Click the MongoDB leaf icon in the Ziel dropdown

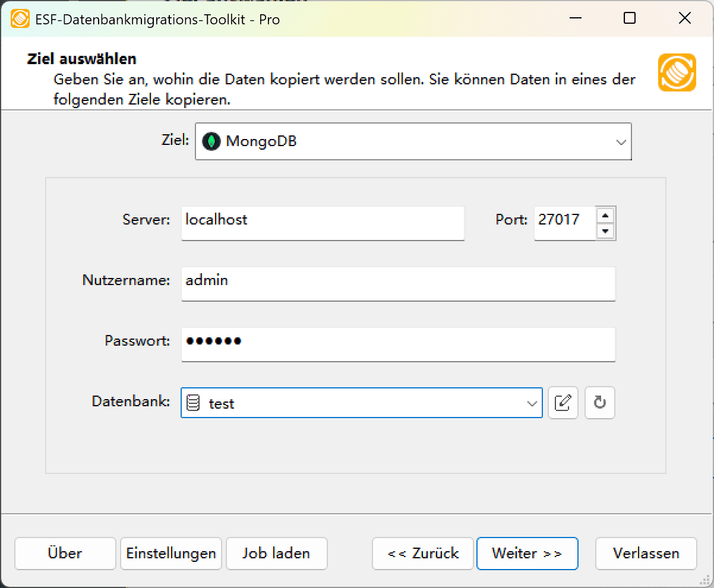click(x=212, y=141)
